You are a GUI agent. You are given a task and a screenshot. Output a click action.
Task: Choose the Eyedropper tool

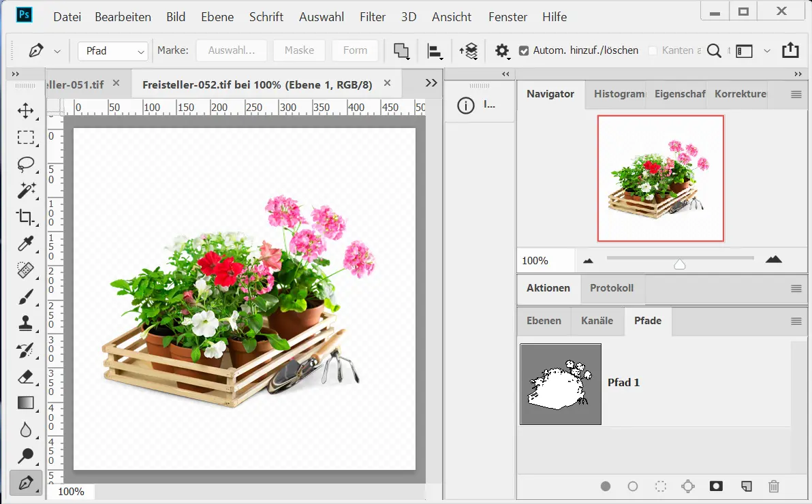26,244
